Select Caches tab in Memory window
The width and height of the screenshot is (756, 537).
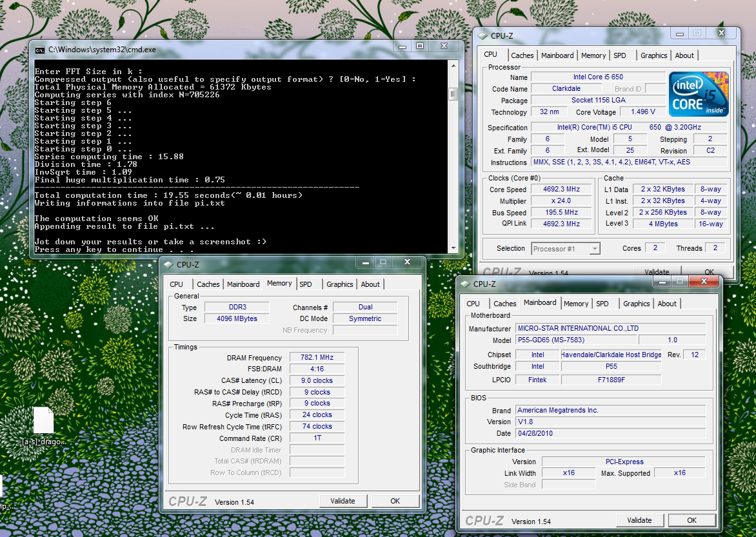(x=208, y=284)
